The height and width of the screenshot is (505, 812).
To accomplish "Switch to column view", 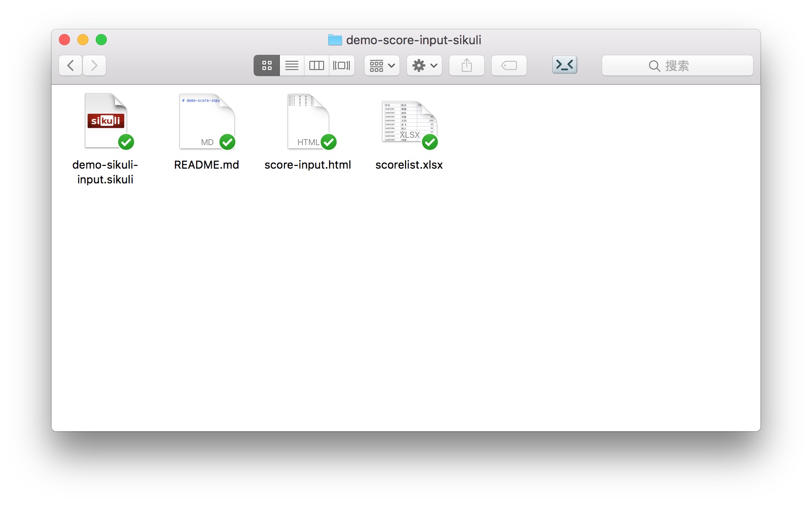I will point(317,65).
